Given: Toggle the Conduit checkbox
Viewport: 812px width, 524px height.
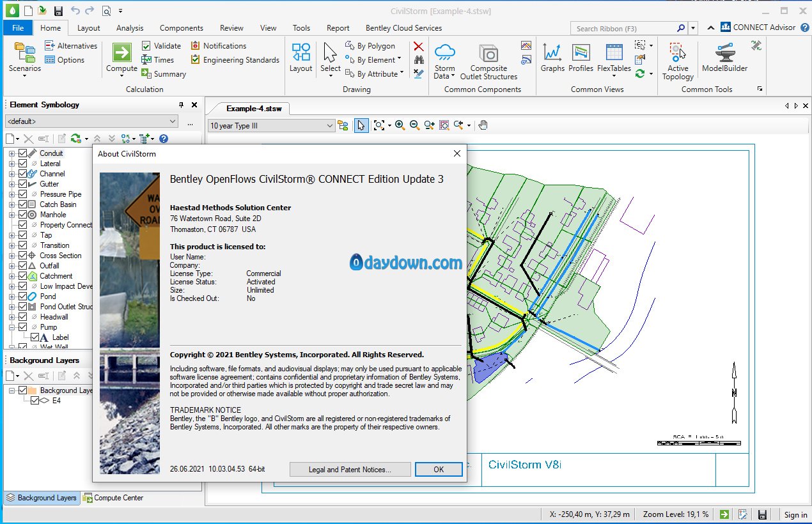Looking at the screenshot, I should pyautogui.click(x=23, y=153).
